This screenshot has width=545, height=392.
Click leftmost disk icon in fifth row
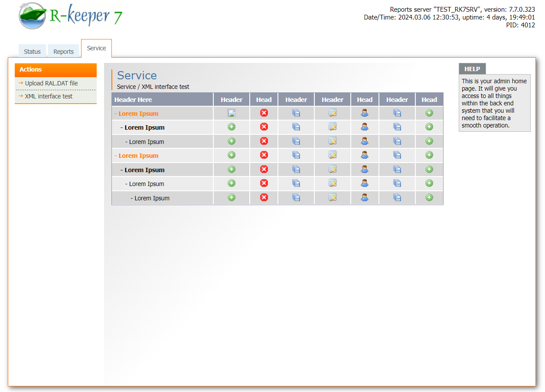click(296, 169)
